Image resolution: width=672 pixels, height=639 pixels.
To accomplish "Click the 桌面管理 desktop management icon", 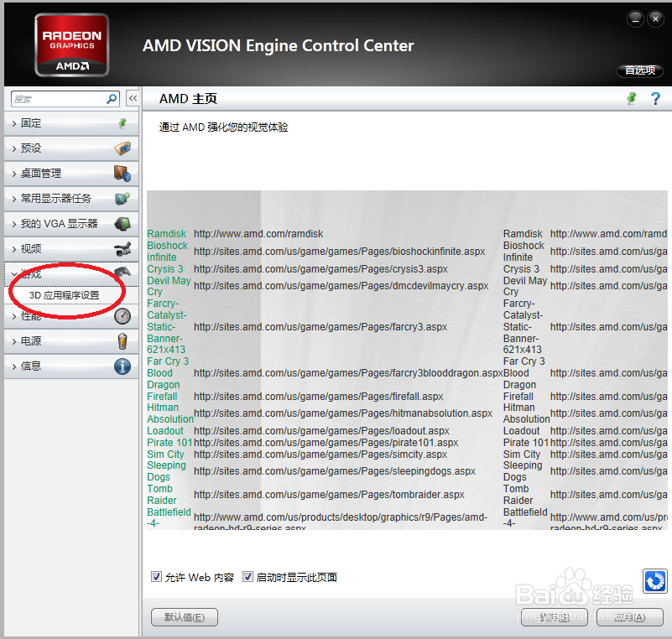I will (x=122, y=173).
